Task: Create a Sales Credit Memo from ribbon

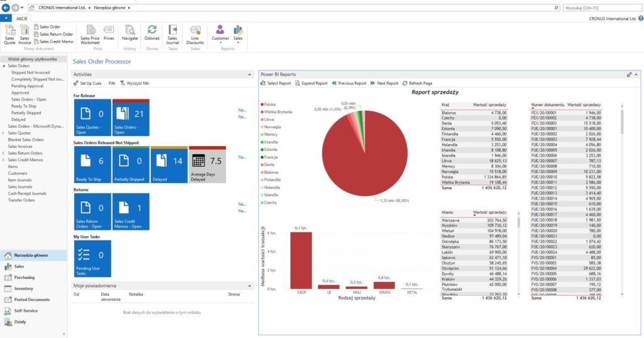Action: (x=53, y=42)
